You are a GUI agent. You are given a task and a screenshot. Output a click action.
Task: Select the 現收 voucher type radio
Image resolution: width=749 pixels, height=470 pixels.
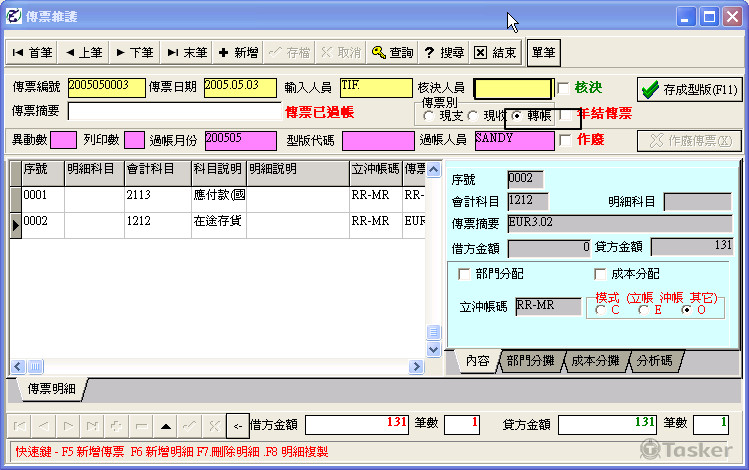(473, 116)
